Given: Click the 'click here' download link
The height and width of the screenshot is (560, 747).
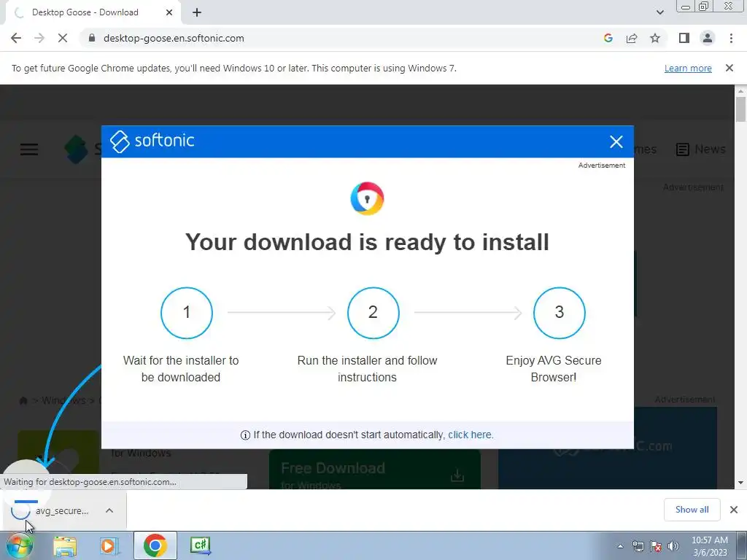Looking at the screenshot, I should [471, 435].
